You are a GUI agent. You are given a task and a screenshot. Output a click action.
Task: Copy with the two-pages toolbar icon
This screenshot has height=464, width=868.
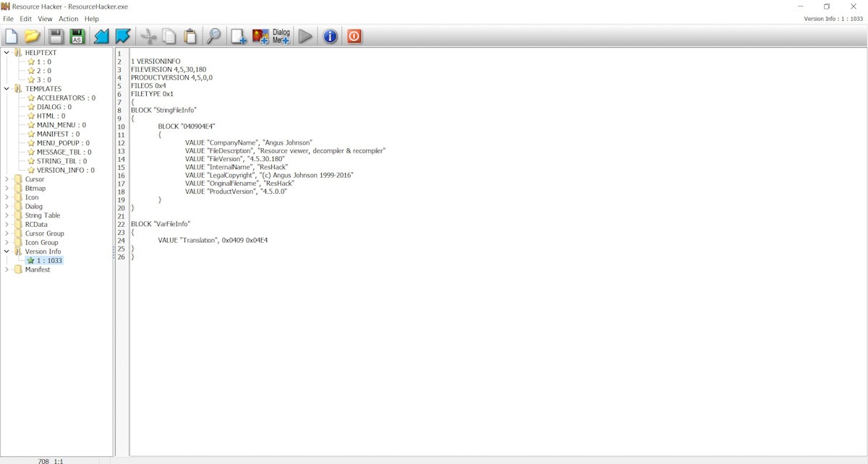[169, 36]
